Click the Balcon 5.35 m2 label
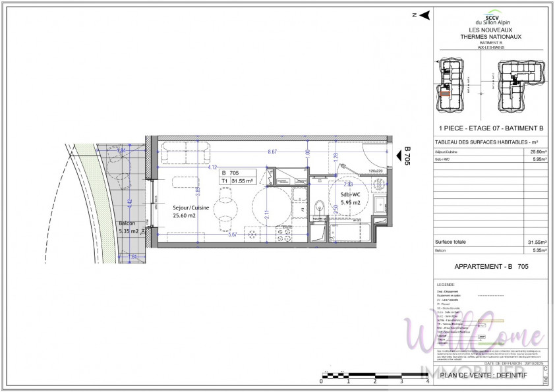Viewport: 555px width, 392px height. coord(129,227)
